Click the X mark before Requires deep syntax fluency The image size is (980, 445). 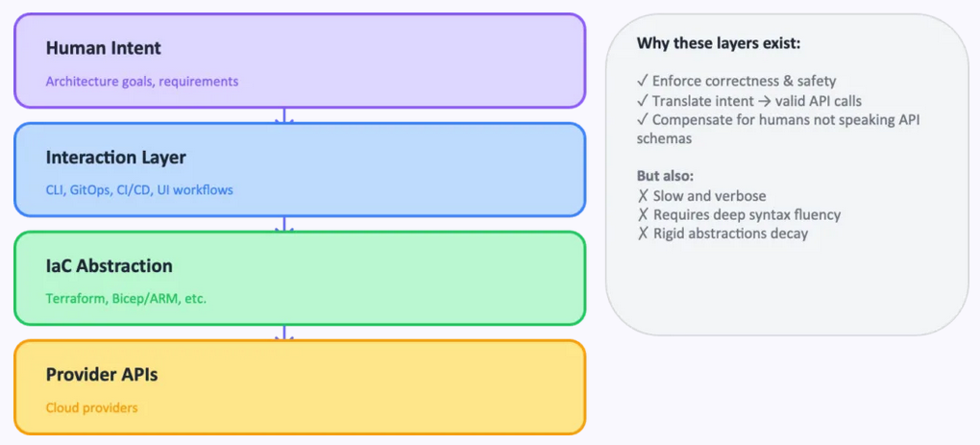pos(643,215)
